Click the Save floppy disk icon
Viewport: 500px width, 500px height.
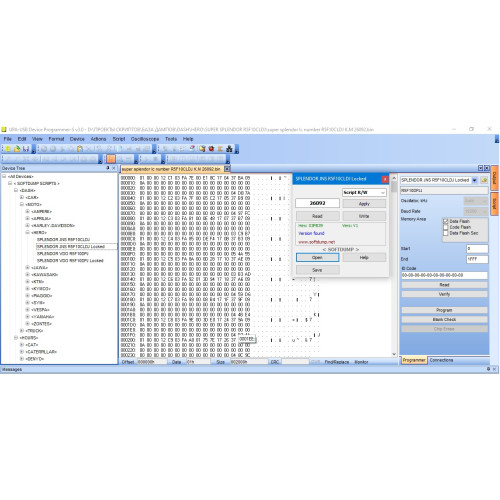coord(26,149)
